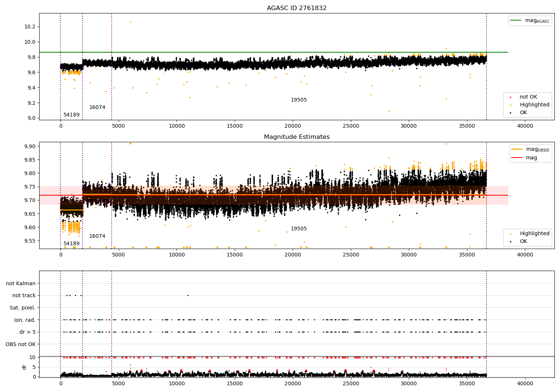Select the mag AGASC legend entry label
The height and width of the screenshot is (392, 560).
pos(537,21)
